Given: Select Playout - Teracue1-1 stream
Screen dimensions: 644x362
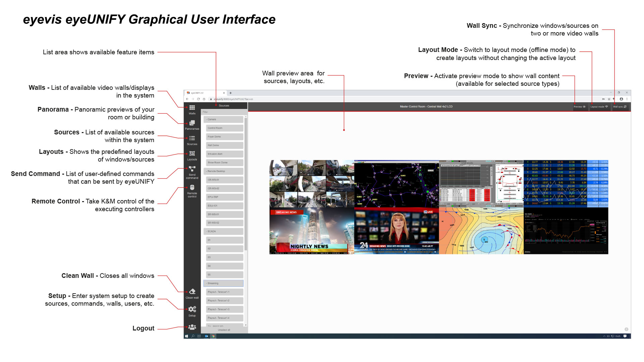Looking at the screenshot, I should click(224, 292).
